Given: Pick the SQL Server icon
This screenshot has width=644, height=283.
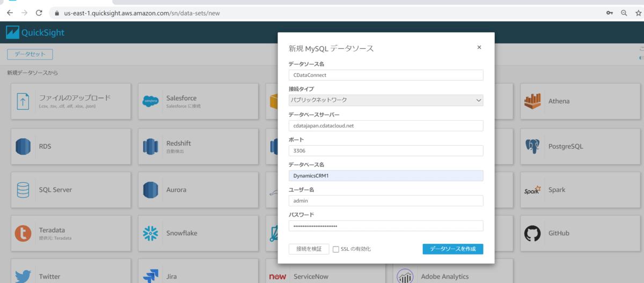Looking at the screenshot, I should [23, 190].
